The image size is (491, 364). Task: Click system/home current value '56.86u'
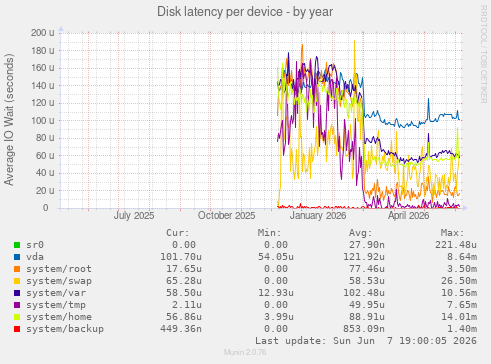click(184, 317)
